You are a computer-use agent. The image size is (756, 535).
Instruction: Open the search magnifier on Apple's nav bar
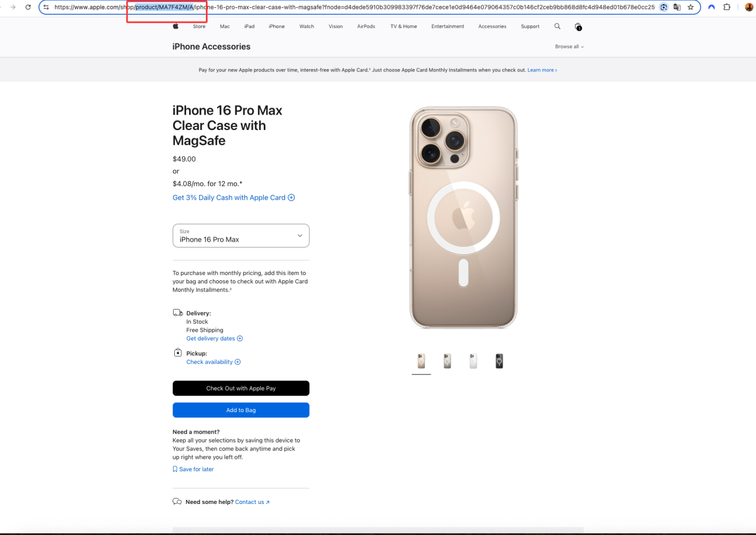[x=557, y=26]
